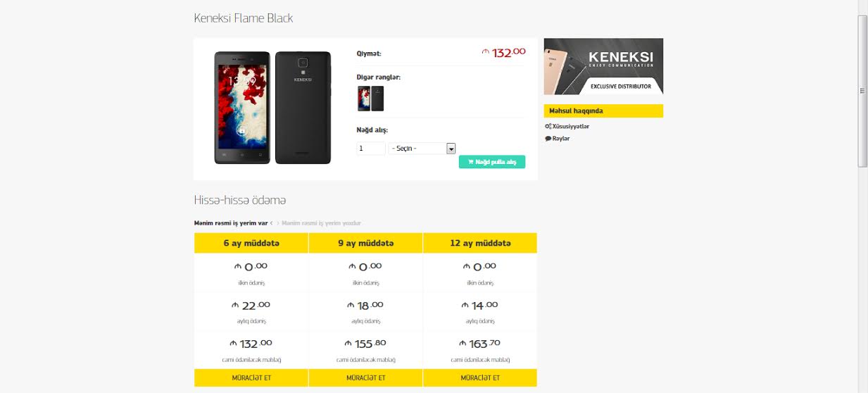Switch to "Mənim rəsmi iş yerim yoxdur"

point(321,223)
